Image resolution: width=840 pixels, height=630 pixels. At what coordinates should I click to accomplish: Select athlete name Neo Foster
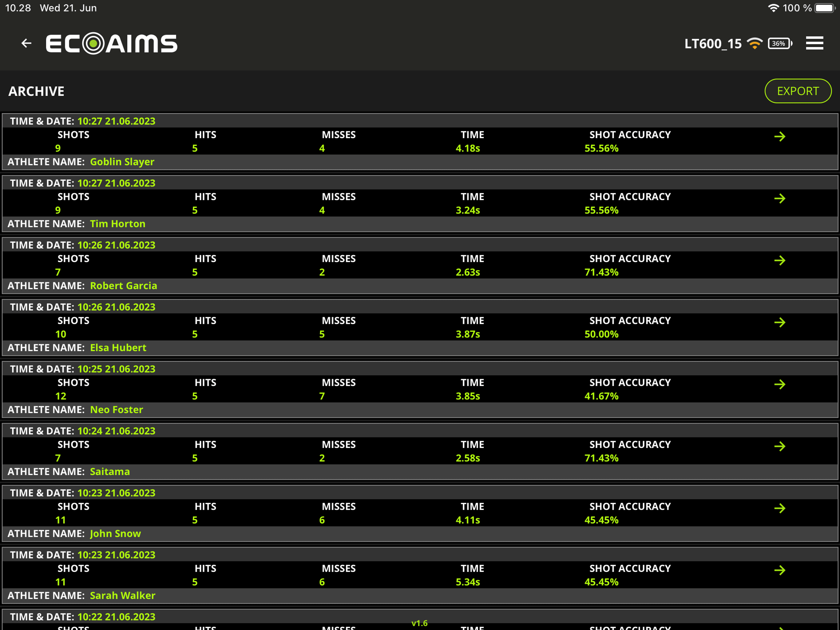117,410
